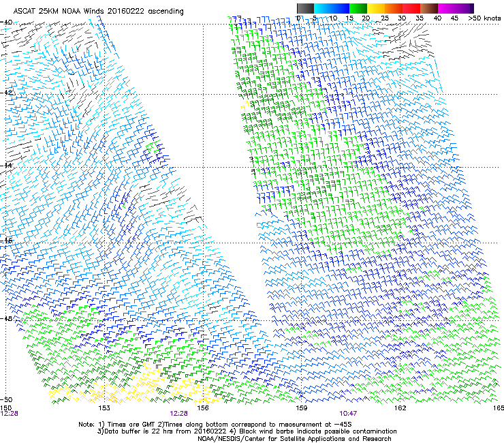Click the '-40' latitude axis label
Screen dimensions: 504x443
point(6,22)
